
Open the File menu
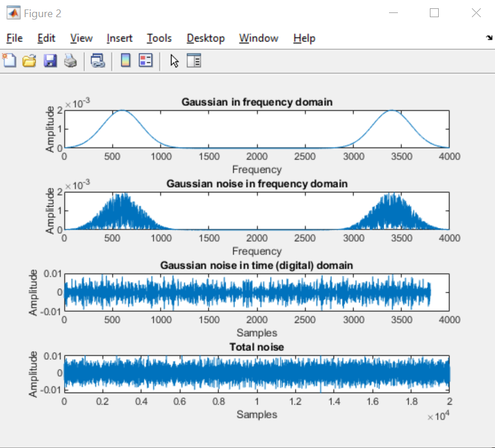coord(14,38)
